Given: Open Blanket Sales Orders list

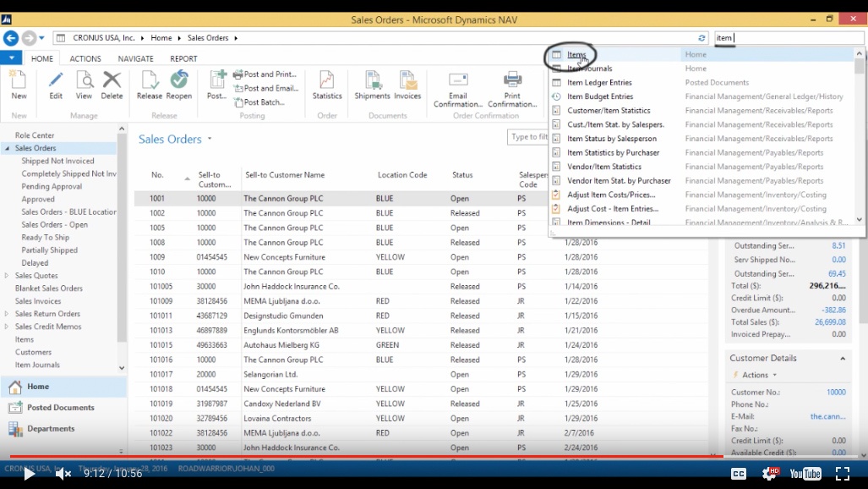Looking at the screenshot, I should click(49, 288).
